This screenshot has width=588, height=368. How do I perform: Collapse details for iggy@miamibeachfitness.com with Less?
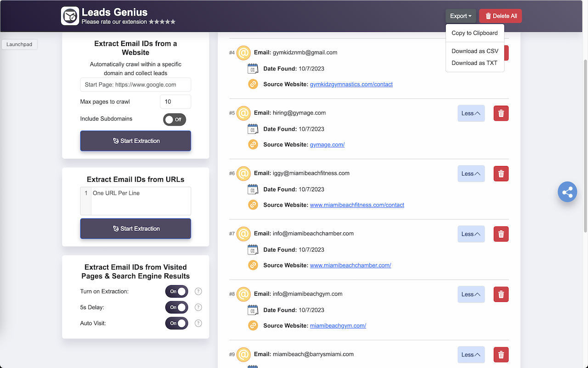[x=471, y=173]
